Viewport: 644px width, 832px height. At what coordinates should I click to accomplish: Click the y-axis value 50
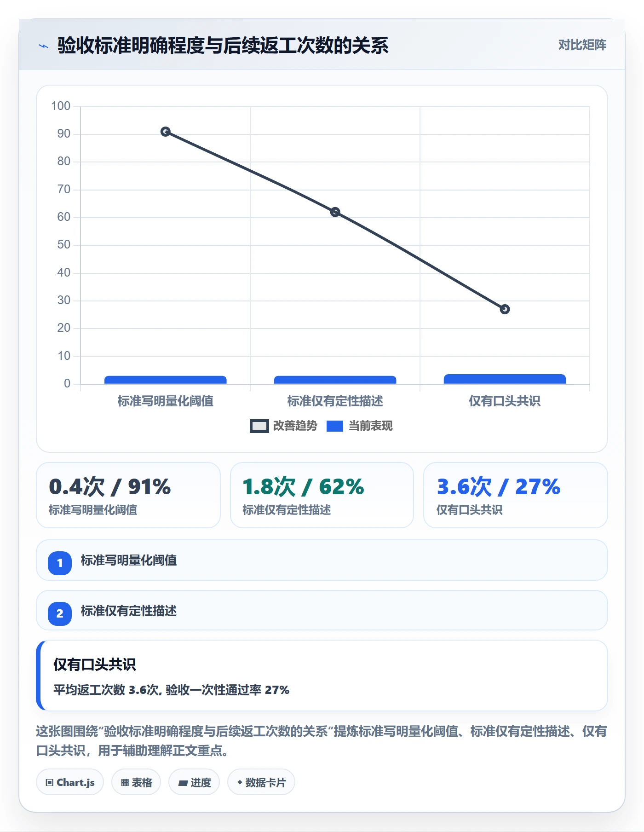(64, 245)
